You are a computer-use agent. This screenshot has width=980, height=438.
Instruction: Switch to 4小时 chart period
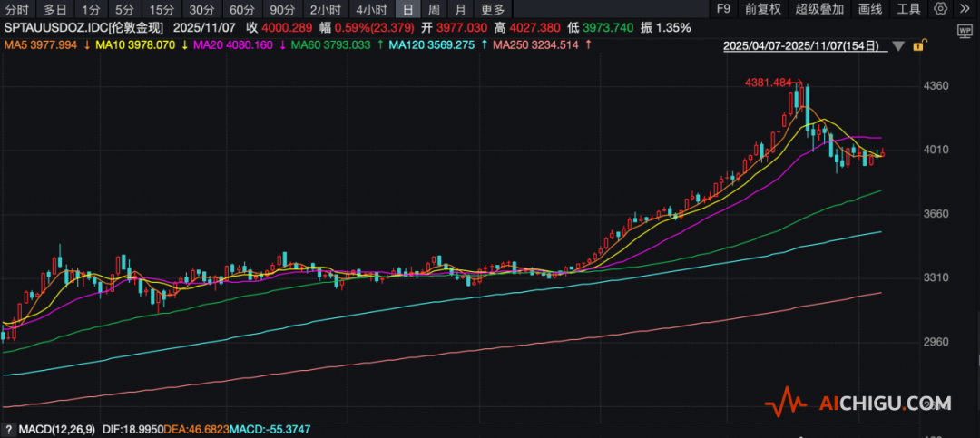pos(372,10)
